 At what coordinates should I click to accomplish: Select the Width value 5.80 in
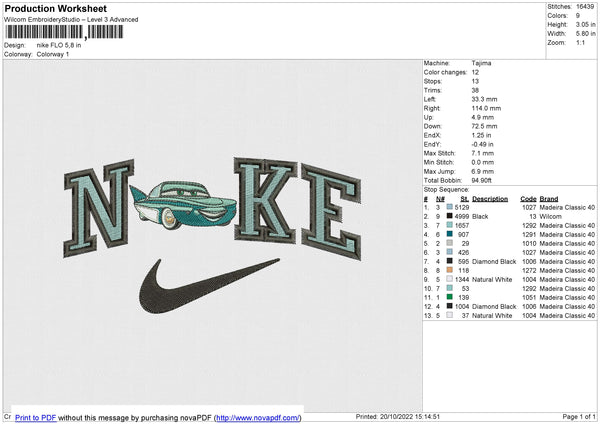tap(585, 34)
